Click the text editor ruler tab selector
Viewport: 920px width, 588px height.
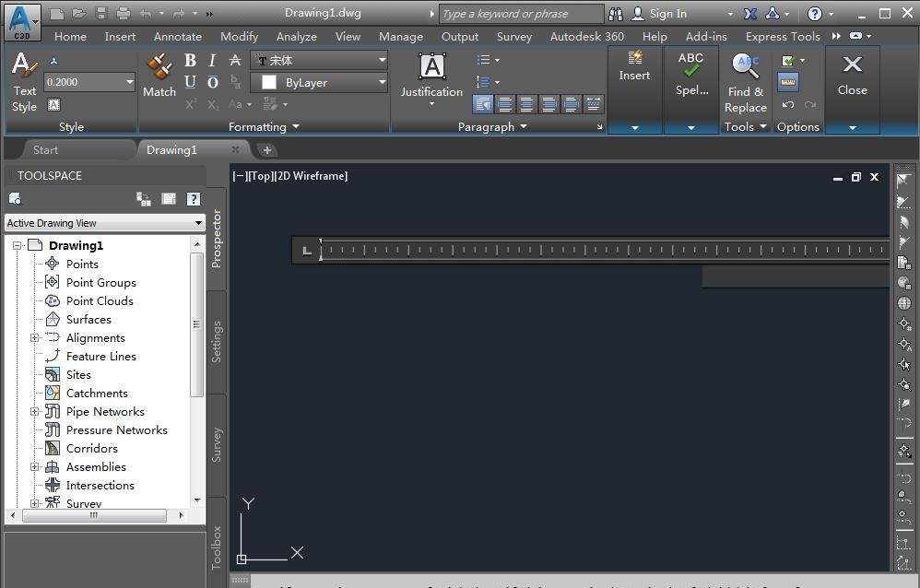306,252
